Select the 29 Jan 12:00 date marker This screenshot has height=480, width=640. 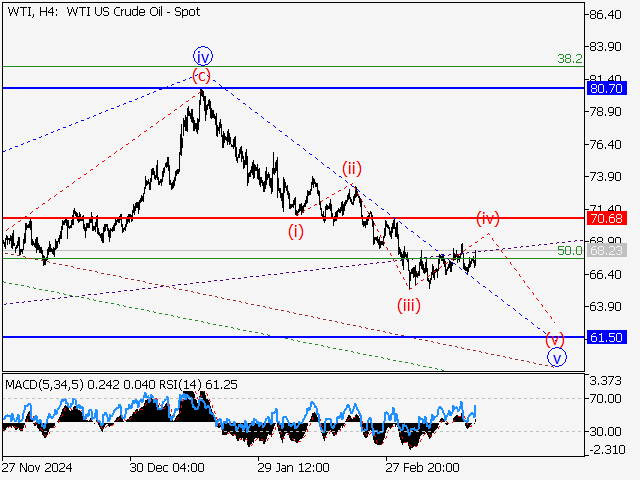(294, 467)
